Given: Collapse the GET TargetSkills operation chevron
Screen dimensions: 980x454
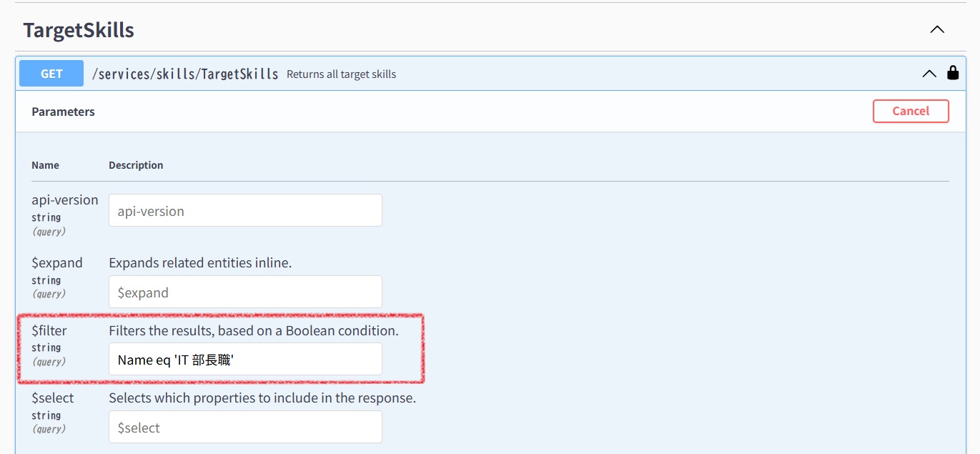Looking at the screenshot, I should point(929,74).
